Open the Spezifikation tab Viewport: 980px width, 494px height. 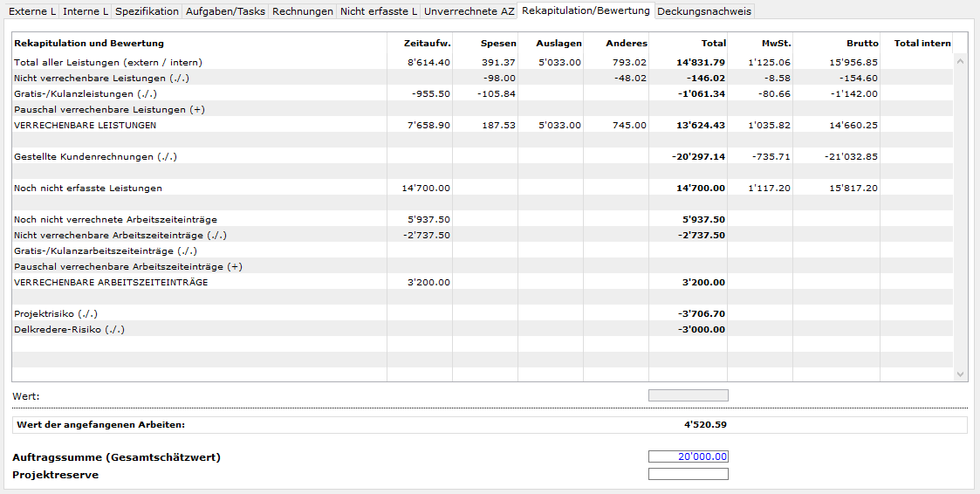tap(147, 11)
